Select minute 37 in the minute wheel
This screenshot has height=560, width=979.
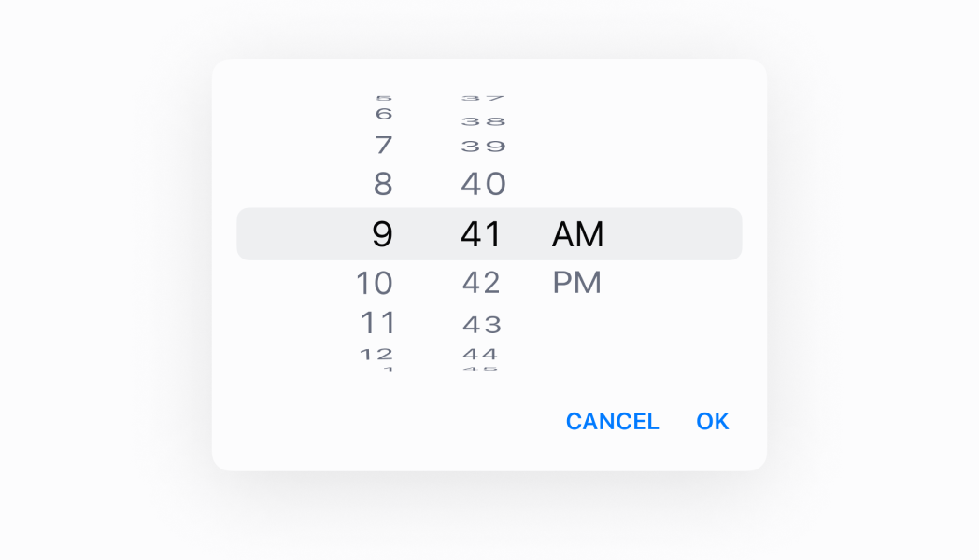coord(483,97)
